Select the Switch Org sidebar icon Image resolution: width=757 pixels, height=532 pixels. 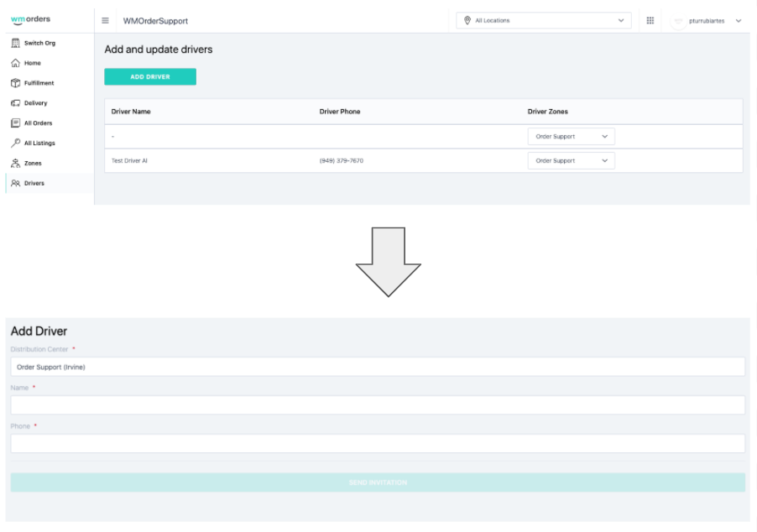14,43
